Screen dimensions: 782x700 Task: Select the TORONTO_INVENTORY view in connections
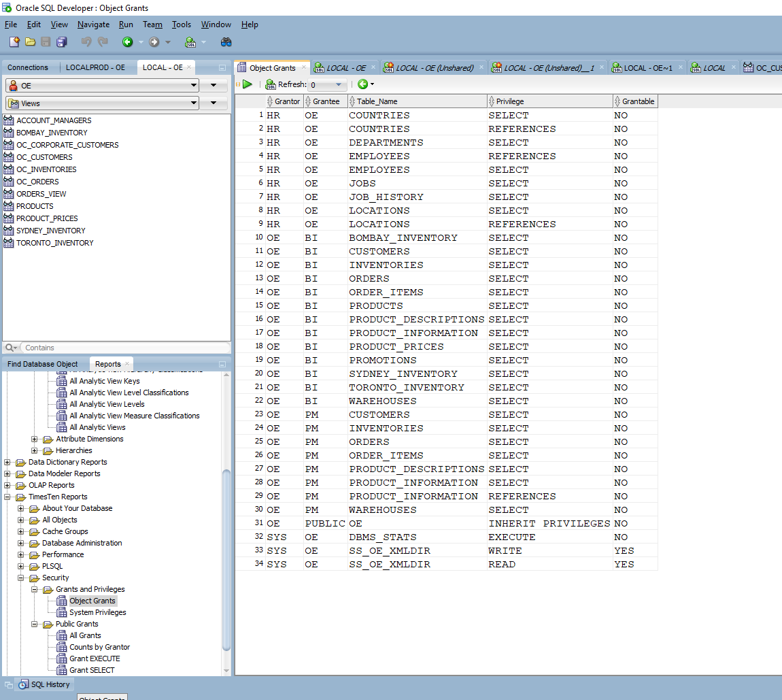point(55,243)
